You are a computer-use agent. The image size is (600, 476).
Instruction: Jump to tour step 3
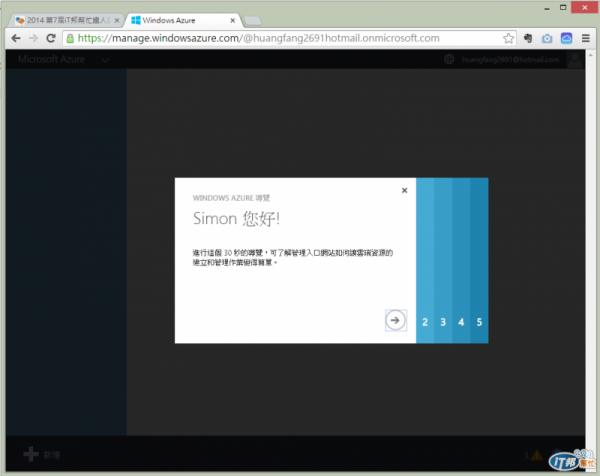[443, 261]
